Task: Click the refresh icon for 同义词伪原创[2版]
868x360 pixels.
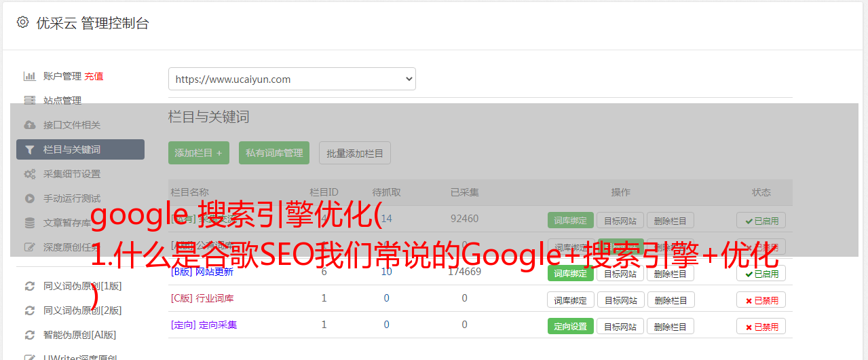Action: (x=29, y=310)
